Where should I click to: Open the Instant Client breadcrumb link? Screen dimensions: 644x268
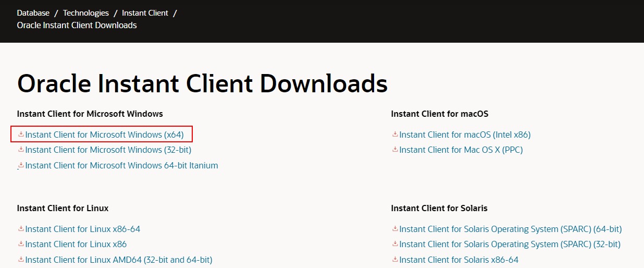click(145, 13)
